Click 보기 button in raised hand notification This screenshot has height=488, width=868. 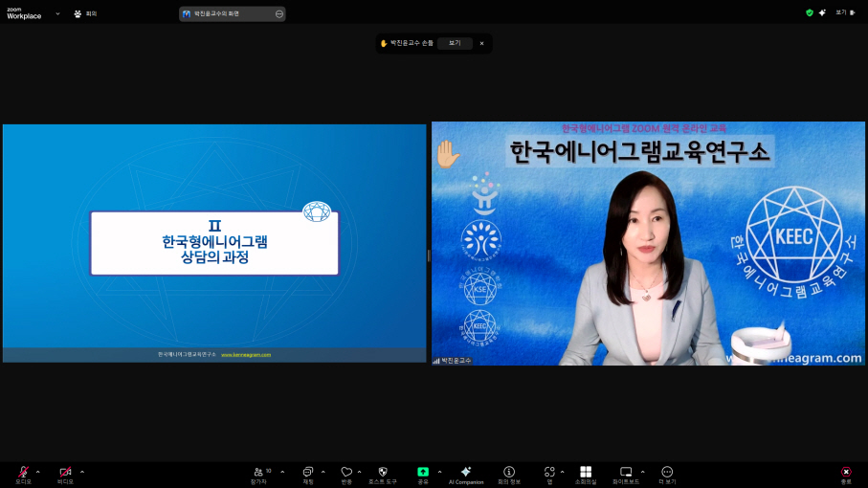455,43
